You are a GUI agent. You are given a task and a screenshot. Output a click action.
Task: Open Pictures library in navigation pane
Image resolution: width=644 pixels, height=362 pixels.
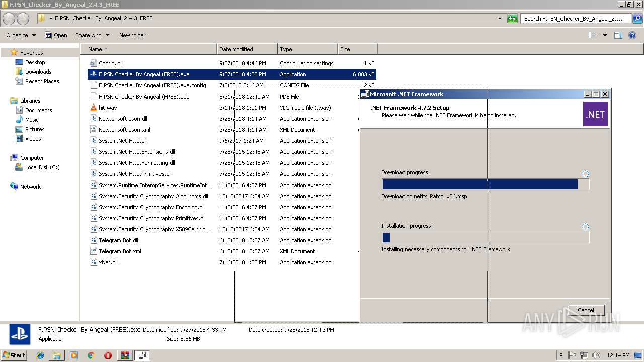pyautogui.click(x=35, y=129)
